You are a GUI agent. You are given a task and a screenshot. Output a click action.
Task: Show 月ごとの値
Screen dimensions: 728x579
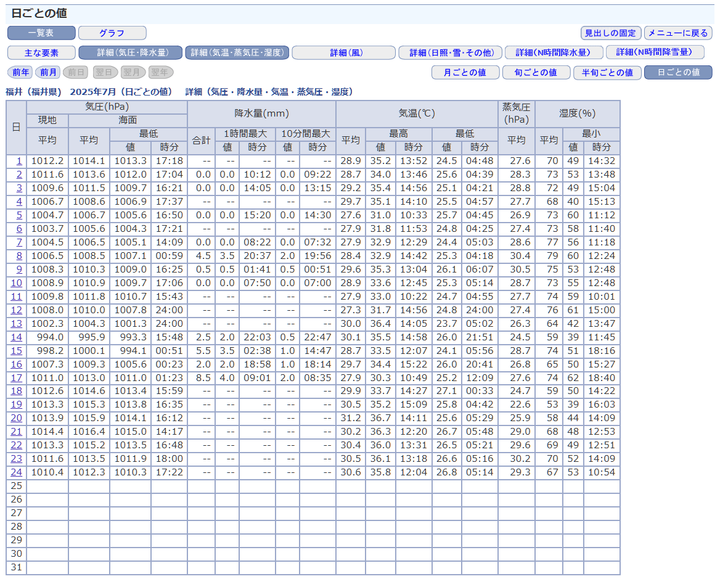tap(465, 72)
